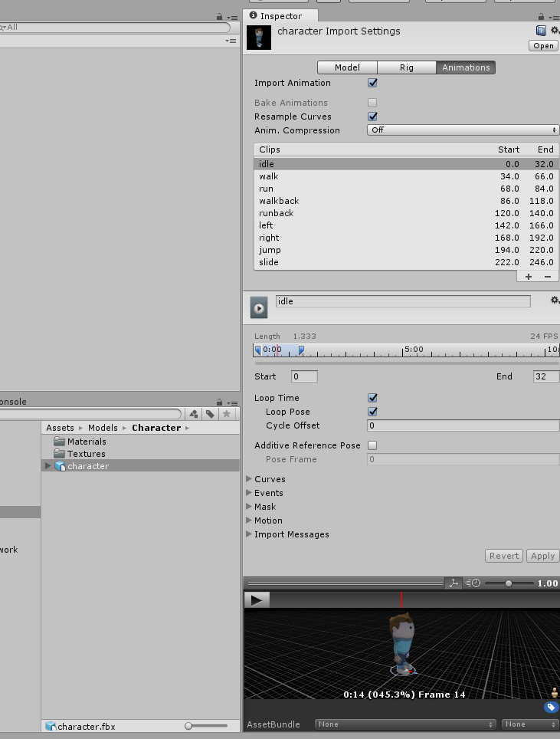
Task: Expand the Import Messages section
Action: (x=249, y=534)
